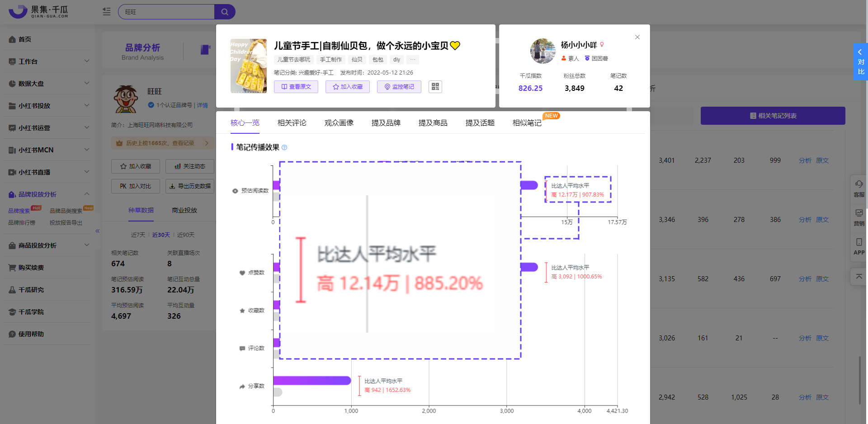
Task: Click 查看原文 to view the original note
Action: (296, 86)
